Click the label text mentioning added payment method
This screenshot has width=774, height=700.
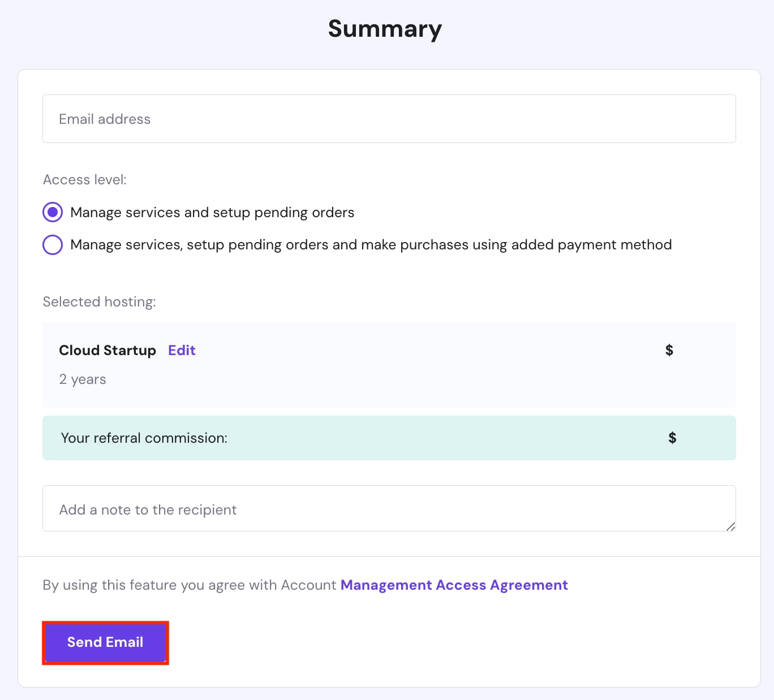click(371, 245)
